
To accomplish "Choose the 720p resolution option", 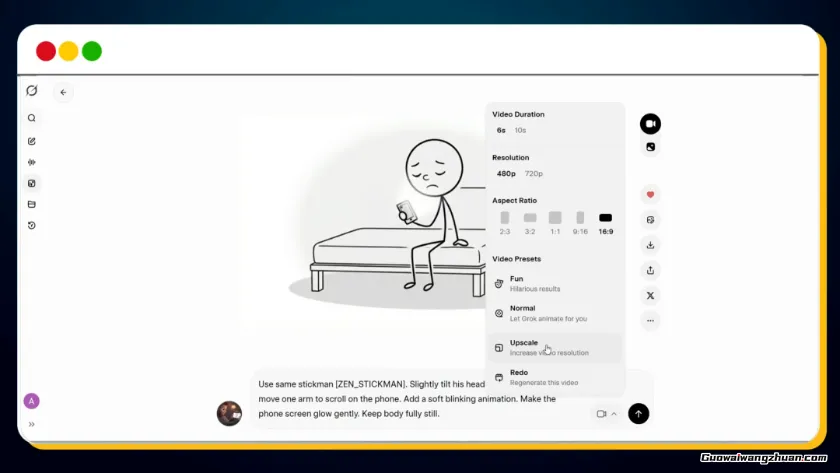I will 534,173.
